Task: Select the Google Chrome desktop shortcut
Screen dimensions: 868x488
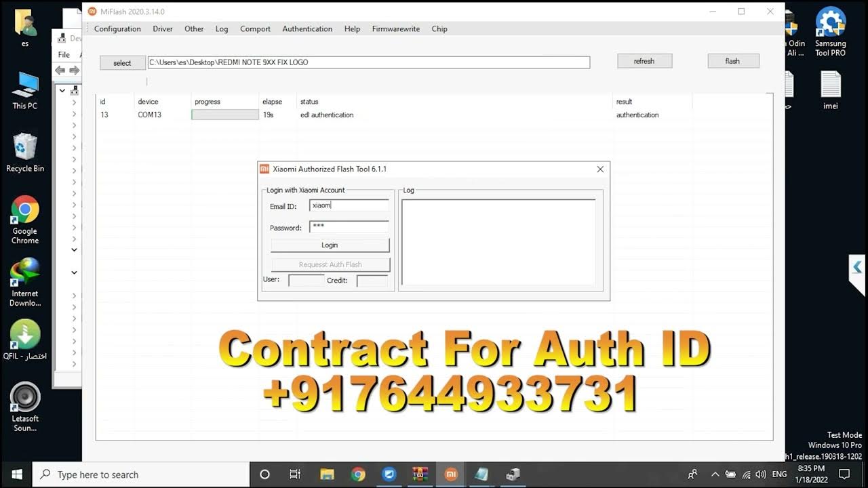Action: (25, 220)
